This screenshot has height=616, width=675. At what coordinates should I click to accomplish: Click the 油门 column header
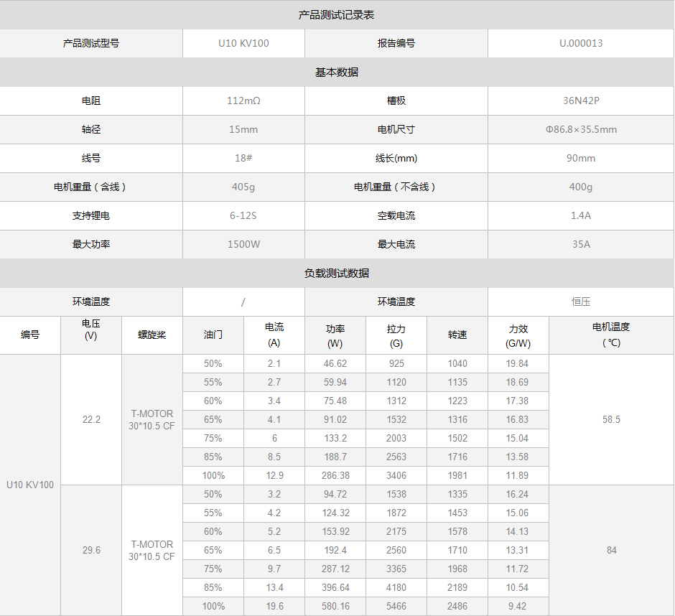pos(213,335)
